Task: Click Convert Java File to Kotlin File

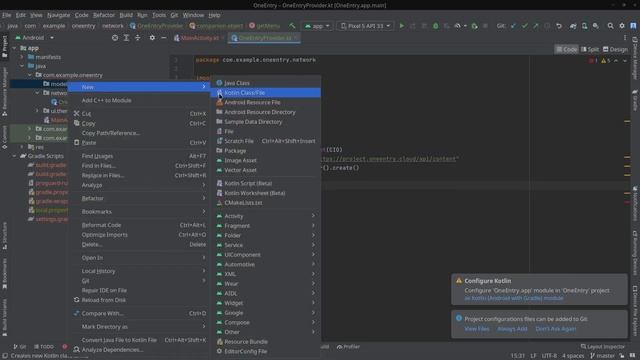Action: coord(139,340)
